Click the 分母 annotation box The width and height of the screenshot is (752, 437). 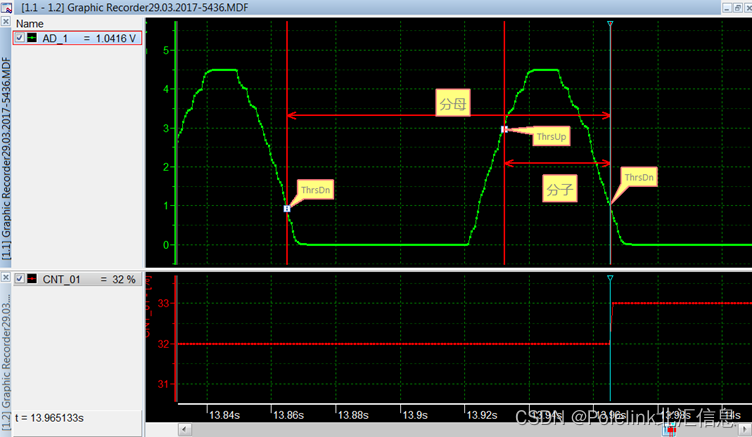[453, 103]
